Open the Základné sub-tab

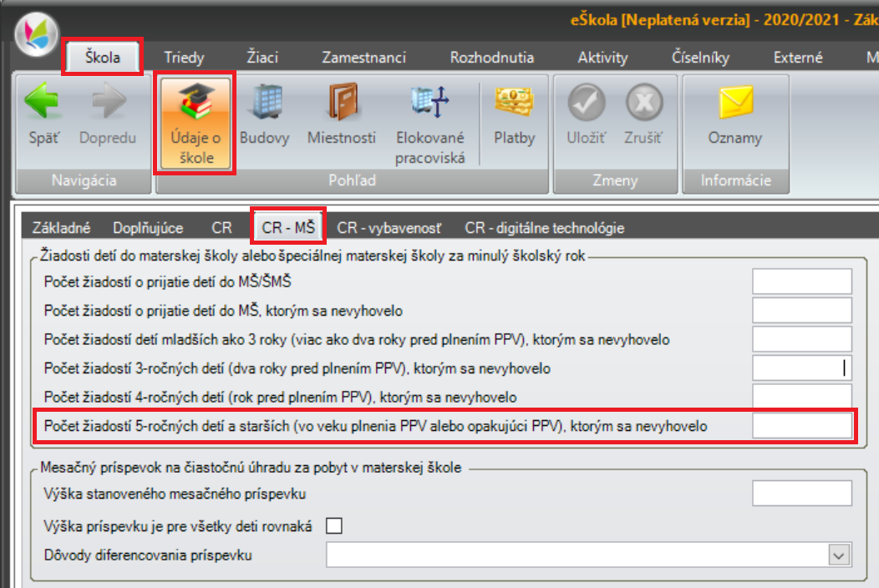61,227
